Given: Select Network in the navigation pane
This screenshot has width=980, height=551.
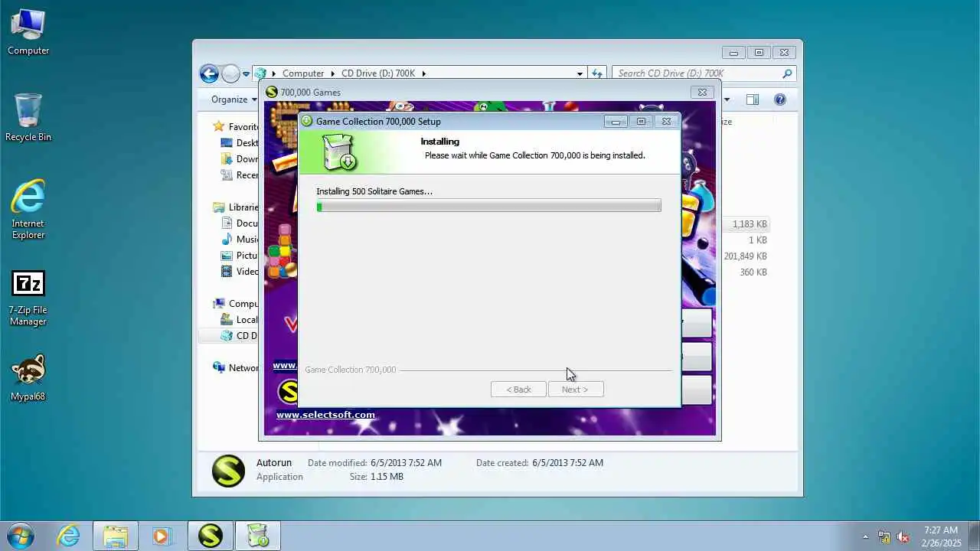Looking at the screenshot, I should pyautogui.click(x=236, y=368).
